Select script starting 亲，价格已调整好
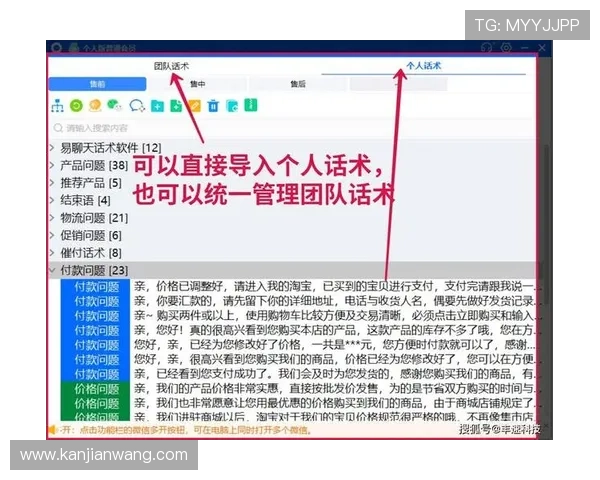 (x=336, y=286)
